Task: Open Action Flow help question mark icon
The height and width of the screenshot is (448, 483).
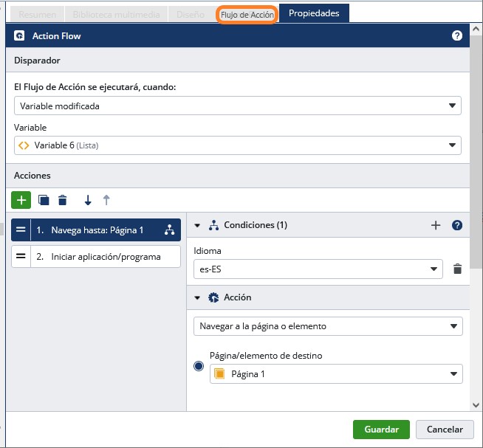Action: point(457,35)
